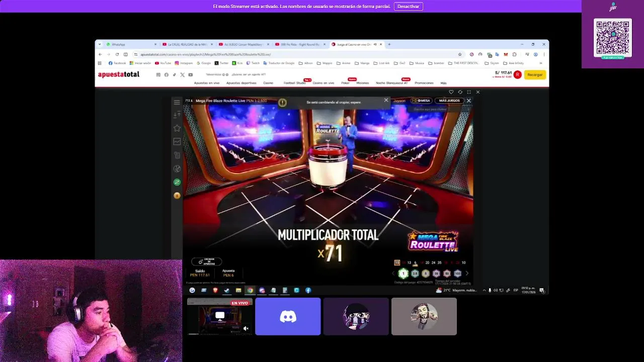
Task: Open a new browser tab
Action: click(389, 44)
